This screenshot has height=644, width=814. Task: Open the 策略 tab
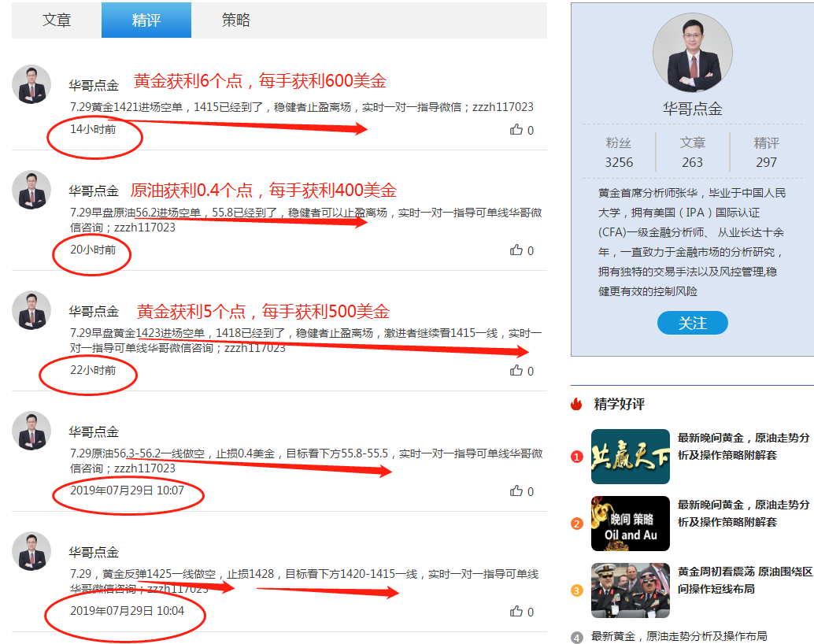click(236, 20)
